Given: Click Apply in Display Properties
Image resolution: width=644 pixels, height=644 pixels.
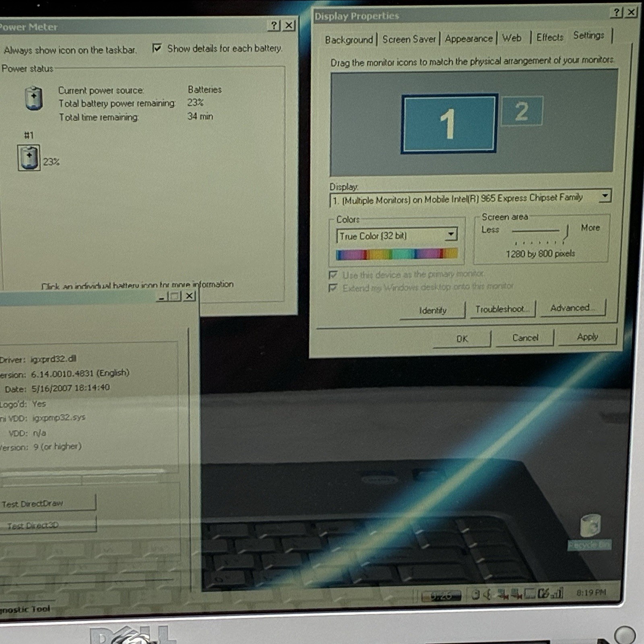Looking at the screenshot, I should coord(588,336).
